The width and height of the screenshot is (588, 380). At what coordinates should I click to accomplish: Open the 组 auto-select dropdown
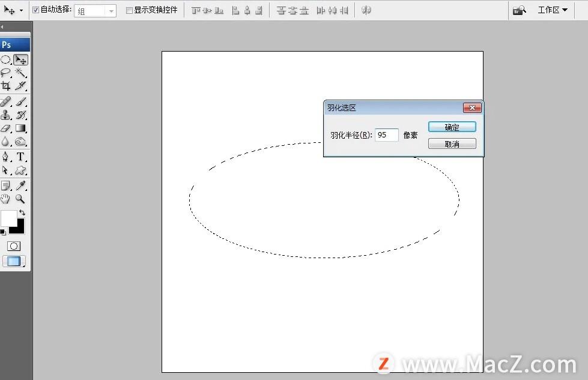(95, 11)
